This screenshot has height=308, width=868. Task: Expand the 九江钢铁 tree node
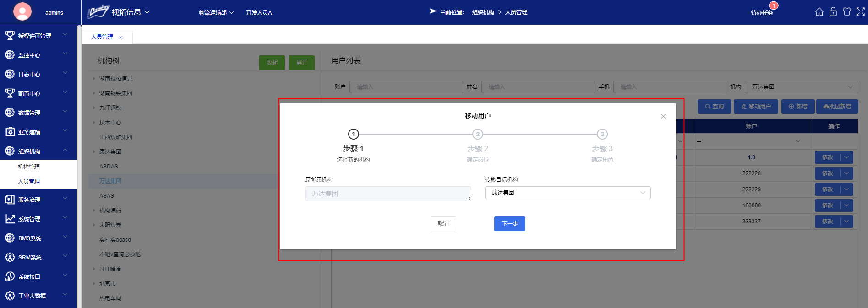[x=94, y=108]
